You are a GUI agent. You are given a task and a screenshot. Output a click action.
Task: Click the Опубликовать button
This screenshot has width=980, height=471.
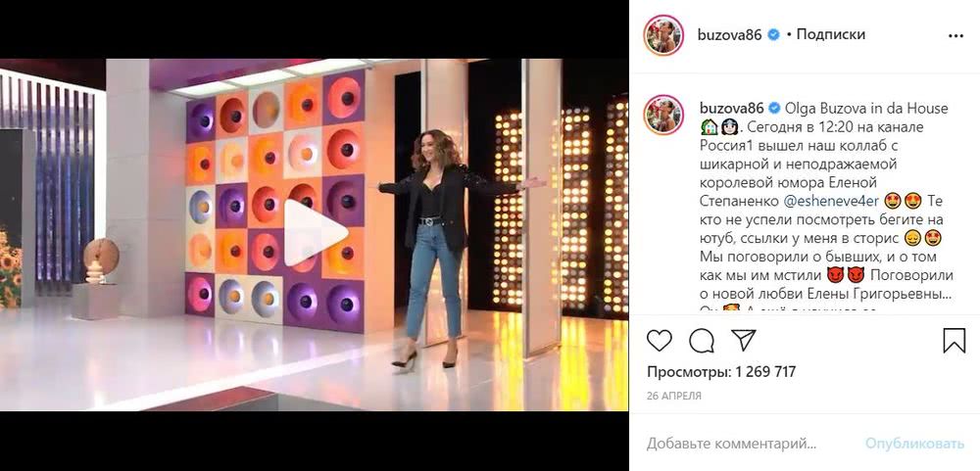click(915, 445)
